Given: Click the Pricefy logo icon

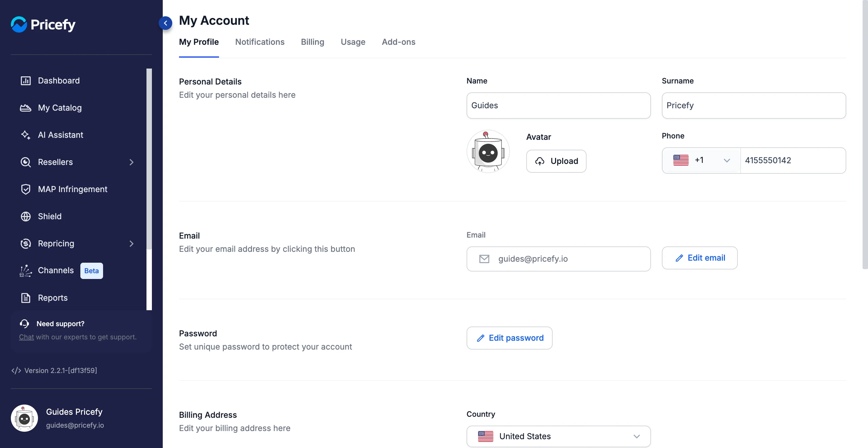Looking at the screenshot, I should (19, 24).
